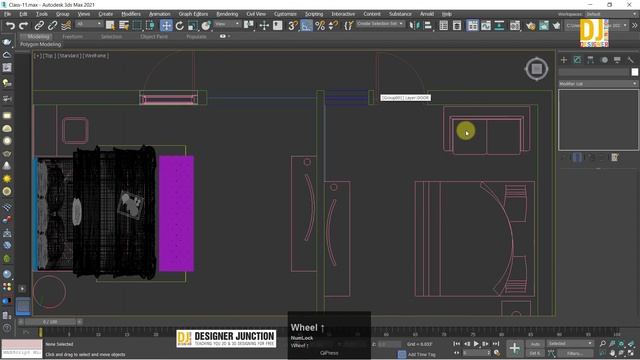
Task: Activate the Select and Scale tool
Action: click(193, 26)
